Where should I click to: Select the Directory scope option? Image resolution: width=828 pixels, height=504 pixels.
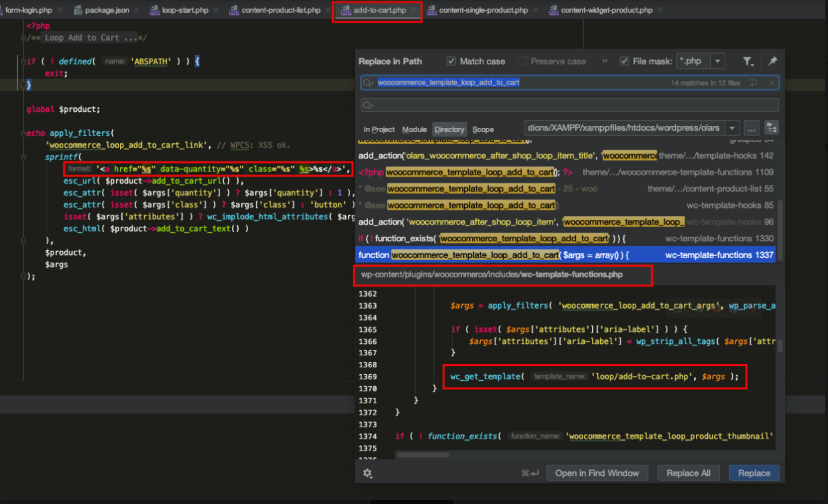tap(449, 129)
